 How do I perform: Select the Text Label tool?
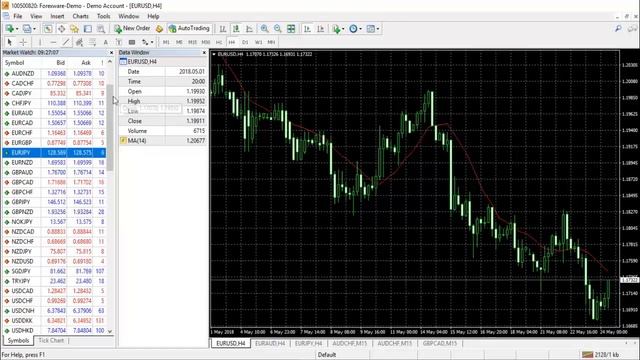pyautogui.click(x=119, y=42)
